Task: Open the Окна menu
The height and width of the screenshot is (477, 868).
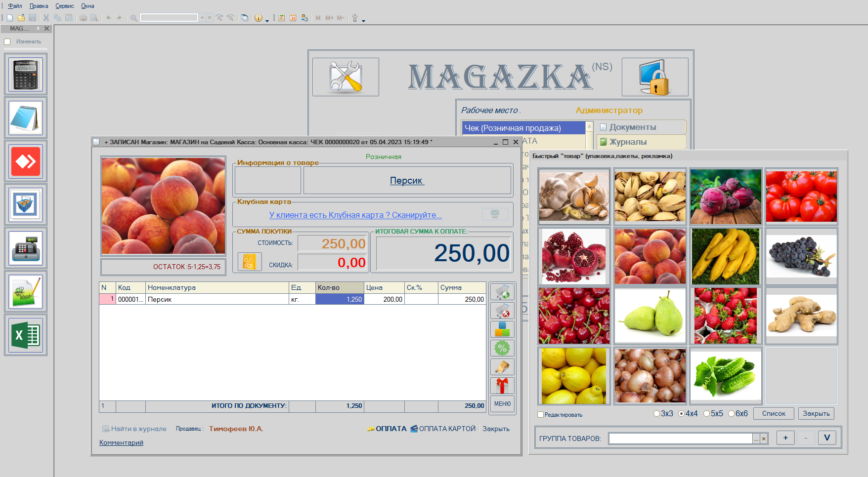Action: (87, 6)
